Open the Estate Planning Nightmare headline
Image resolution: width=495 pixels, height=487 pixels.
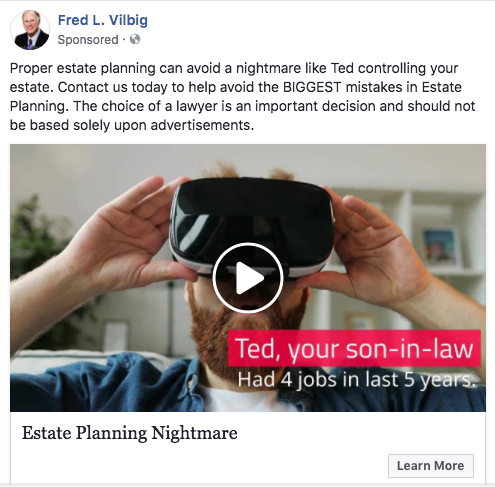tap(130, 433)
